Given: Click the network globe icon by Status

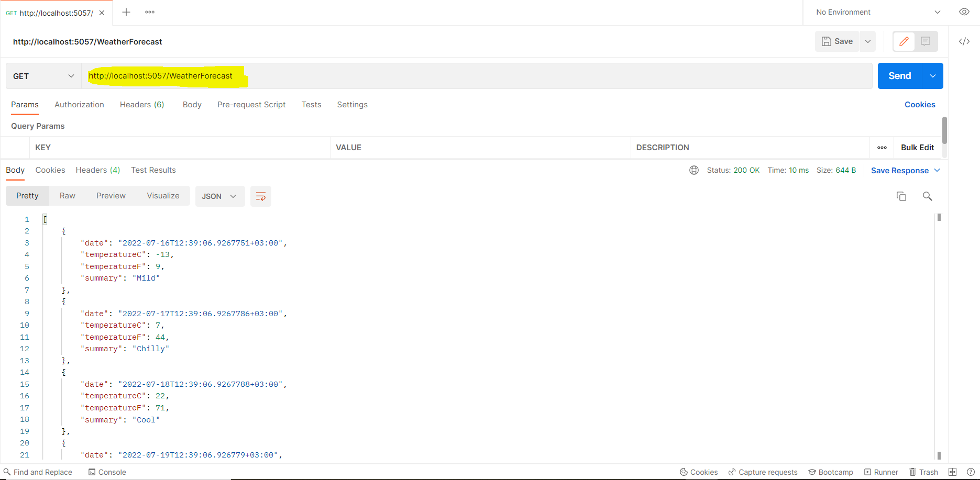Looking at the screenshot, I should (694, 170).
